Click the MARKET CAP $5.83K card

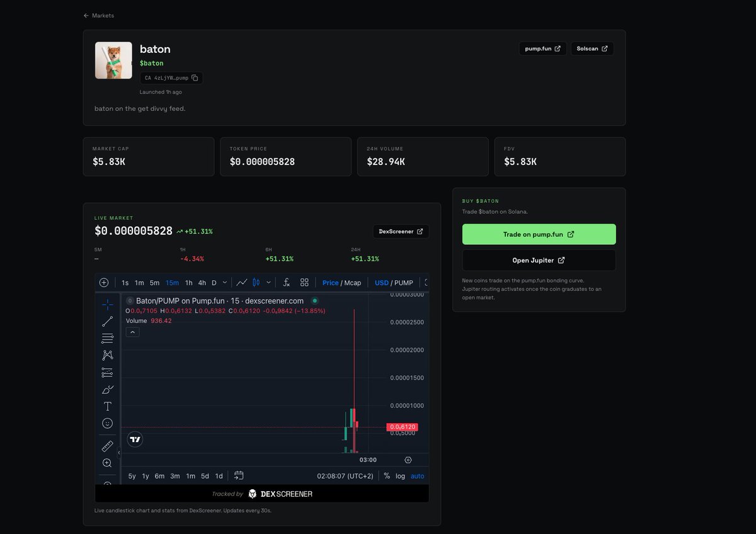click(x=149, y=157)
